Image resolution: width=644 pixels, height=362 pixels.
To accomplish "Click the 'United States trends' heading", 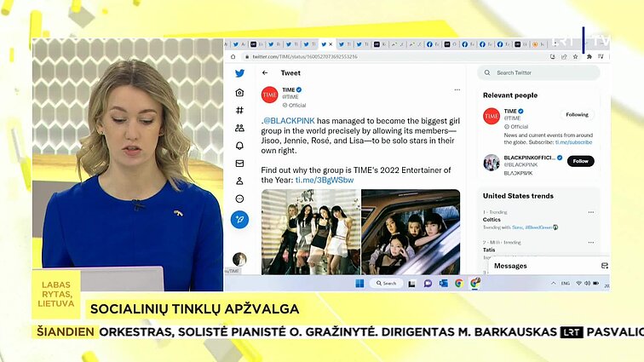I will [518, 196].
